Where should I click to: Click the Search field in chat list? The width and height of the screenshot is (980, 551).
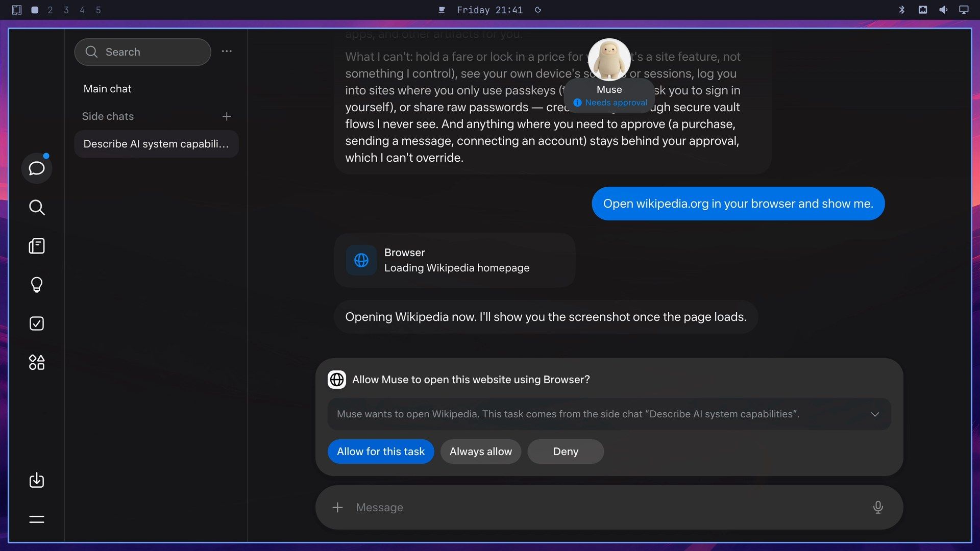(143, 52)
